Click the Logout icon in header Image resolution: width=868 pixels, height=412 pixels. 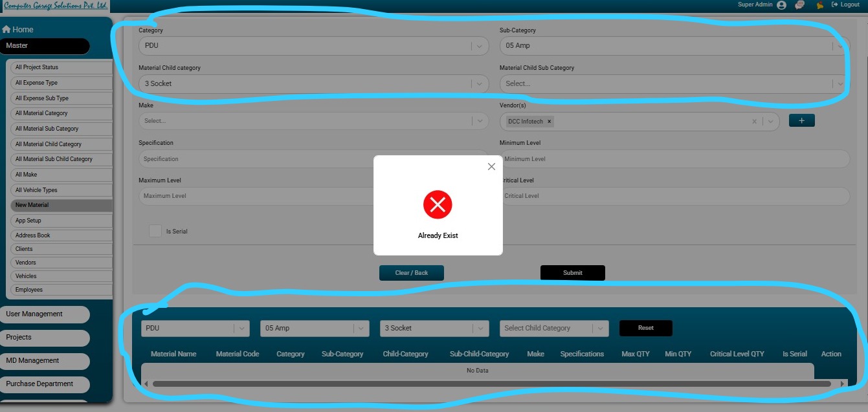[x=835, y=5]
